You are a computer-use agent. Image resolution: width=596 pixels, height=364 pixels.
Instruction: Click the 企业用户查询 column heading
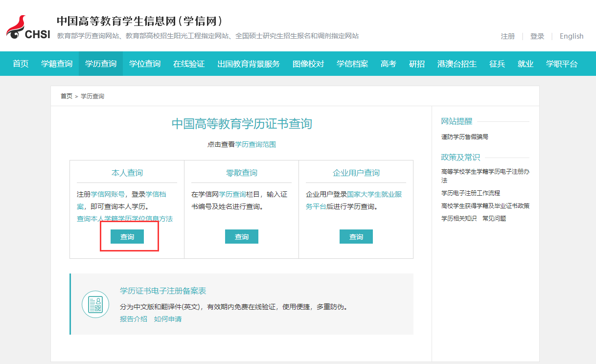[356, 173]
